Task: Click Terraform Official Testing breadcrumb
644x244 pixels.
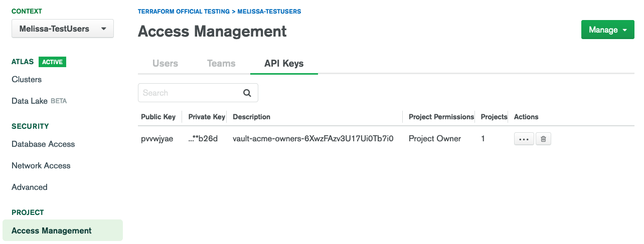Action: pyautogui.click(x=184, y=11)
